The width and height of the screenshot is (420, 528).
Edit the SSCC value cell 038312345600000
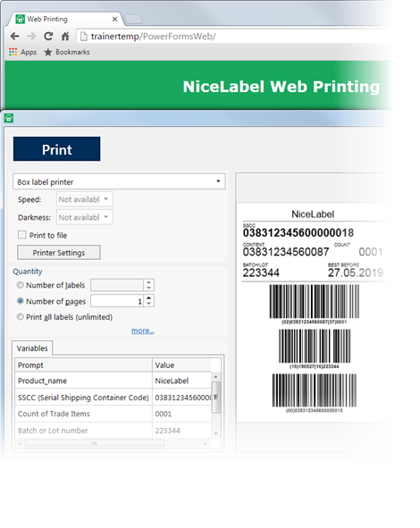coord(182,398)
